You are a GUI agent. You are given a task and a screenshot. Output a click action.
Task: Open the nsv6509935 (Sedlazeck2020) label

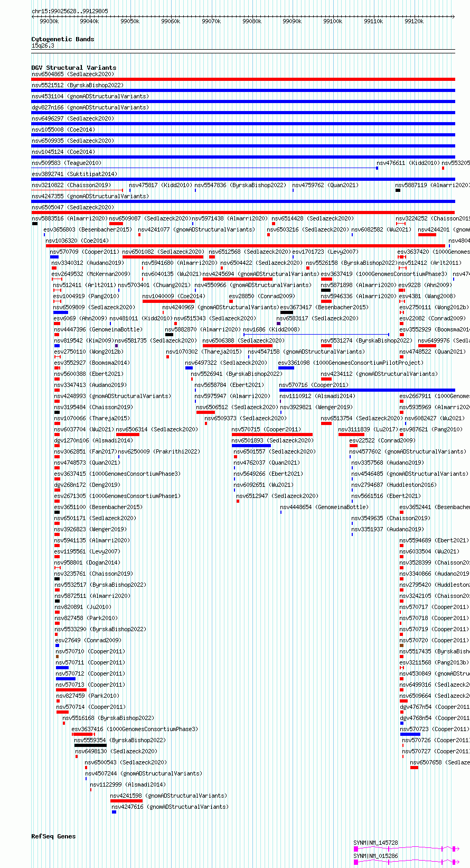point(72,141)
